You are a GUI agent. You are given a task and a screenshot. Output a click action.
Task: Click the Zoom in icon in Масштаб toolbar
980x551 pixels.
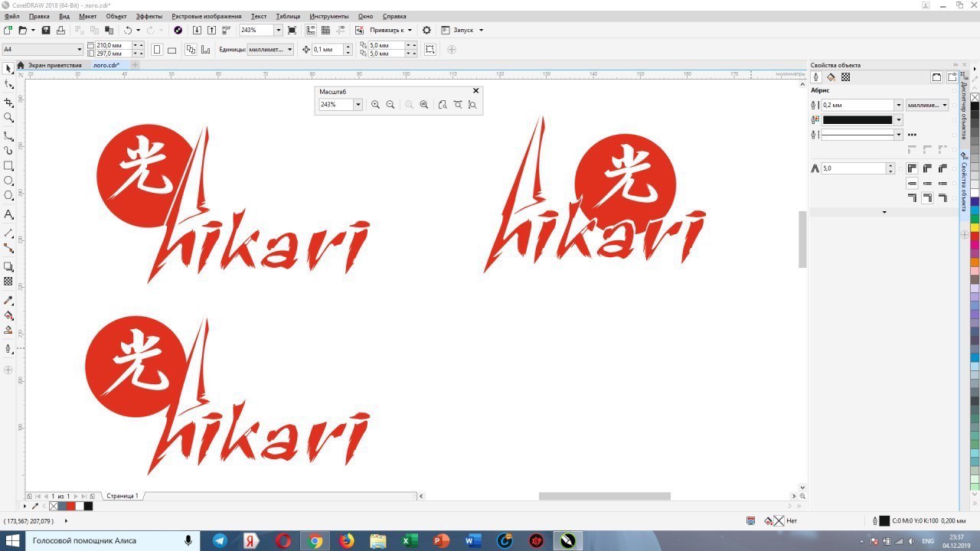point(375,104)
